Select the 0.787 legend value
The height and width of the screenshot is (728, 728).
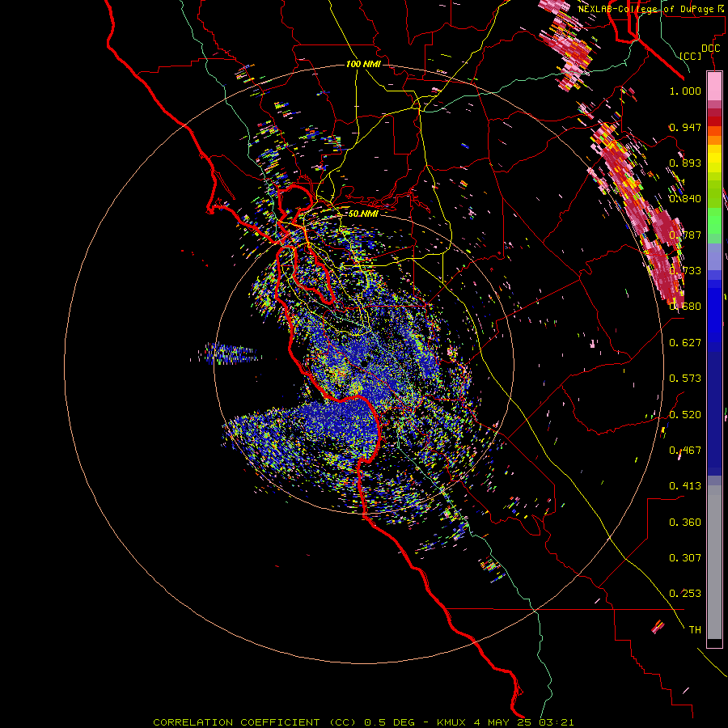685,235
